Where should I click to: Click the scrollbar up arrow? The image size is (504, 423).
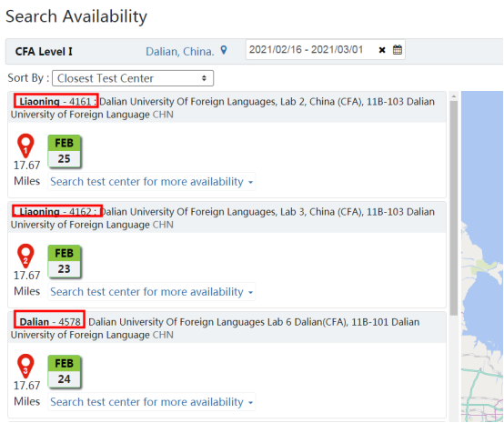pos(454,96)
